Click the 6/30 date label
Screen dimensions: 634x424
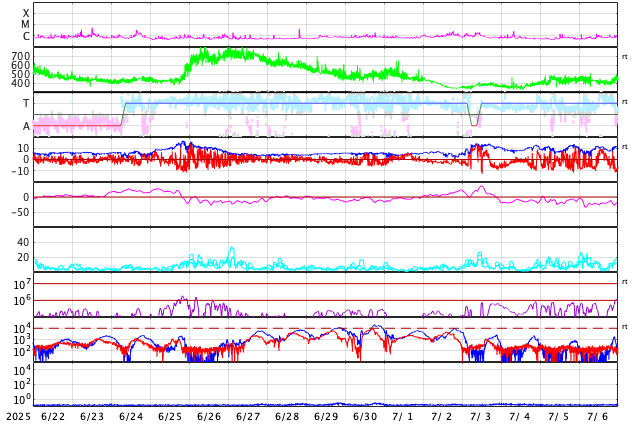(365, 416)
